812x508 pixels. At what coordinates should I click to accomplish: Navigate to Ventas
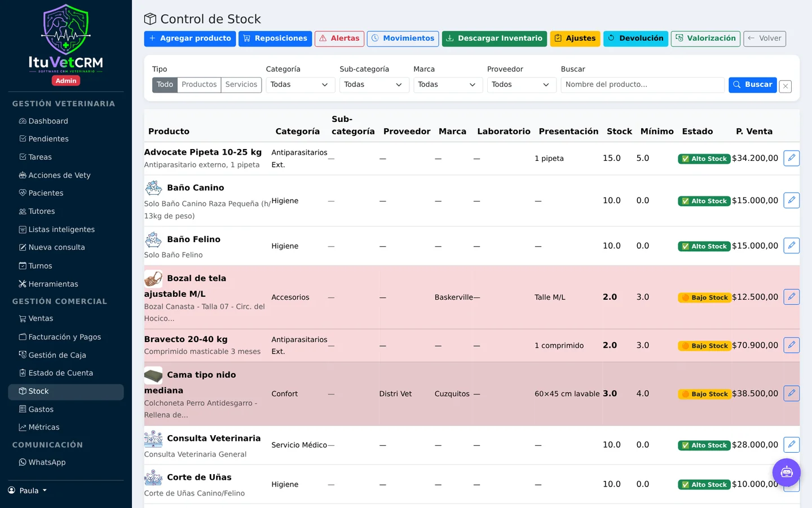(x=66, y=318)
